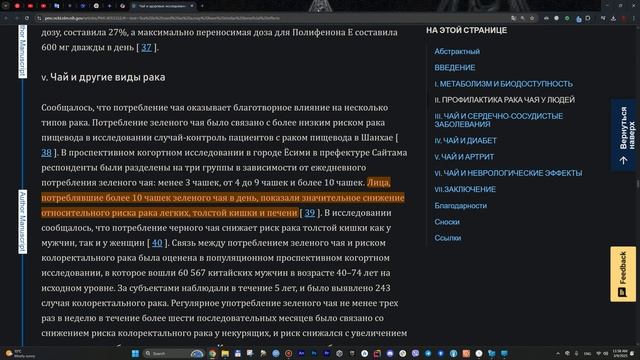Open browser downloads icon

coord(613,18)
